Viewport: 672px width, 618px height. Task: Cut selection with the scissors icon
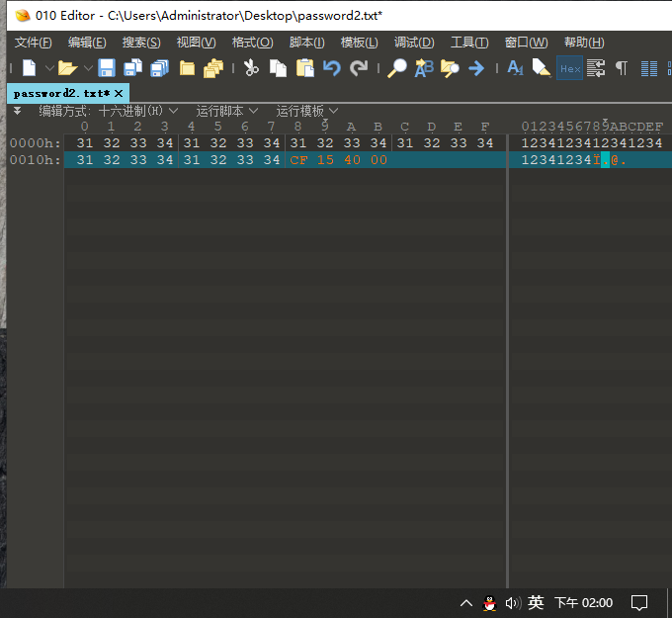pyautogui.click(x=251, y=68)
